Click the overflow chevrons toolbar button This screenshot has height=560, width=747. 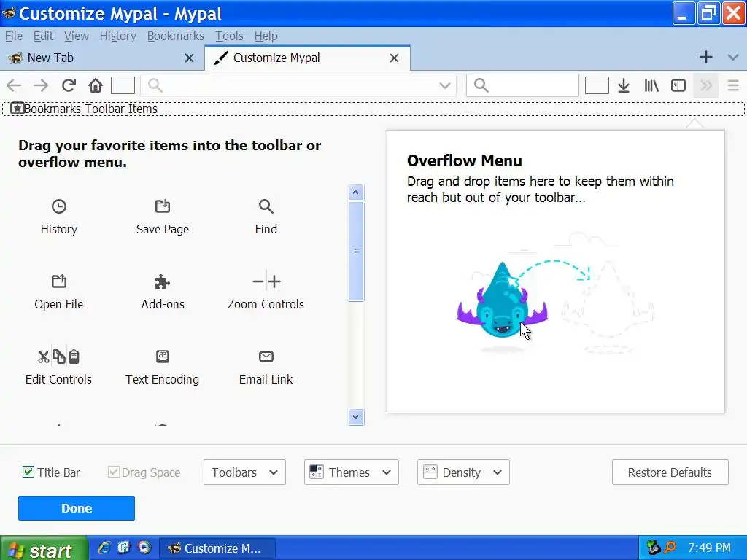click(x=705, y=86)
